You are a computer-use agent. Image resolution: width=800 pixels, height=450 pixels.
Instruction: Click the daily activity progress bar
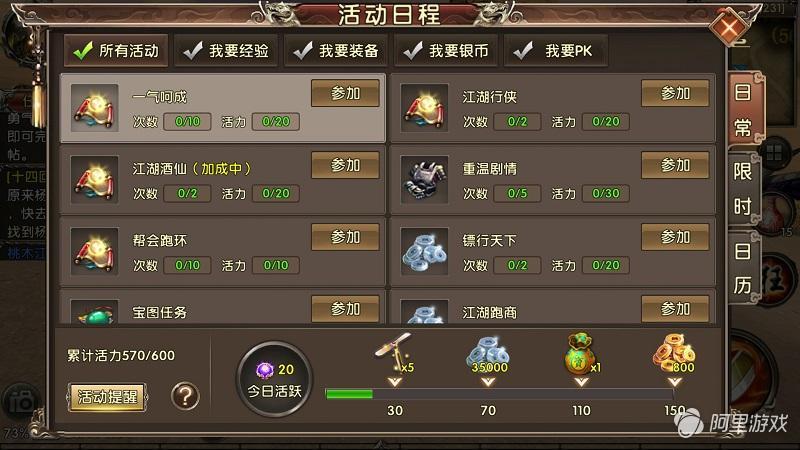tap(500, 393)
